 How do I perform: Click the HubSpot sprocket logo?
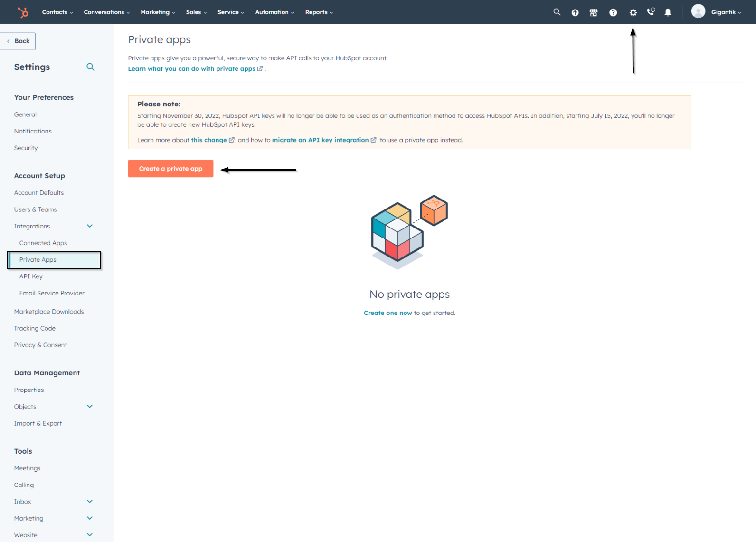coord(23,12)
